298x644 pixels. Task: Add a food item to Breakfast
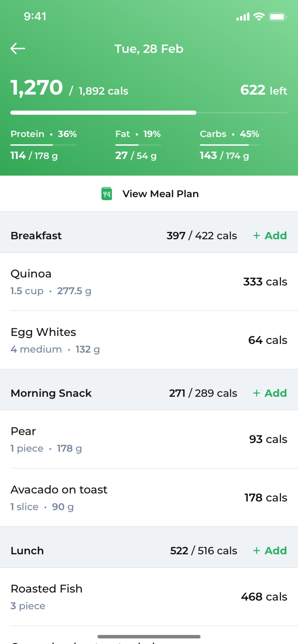tap(270, 236)
